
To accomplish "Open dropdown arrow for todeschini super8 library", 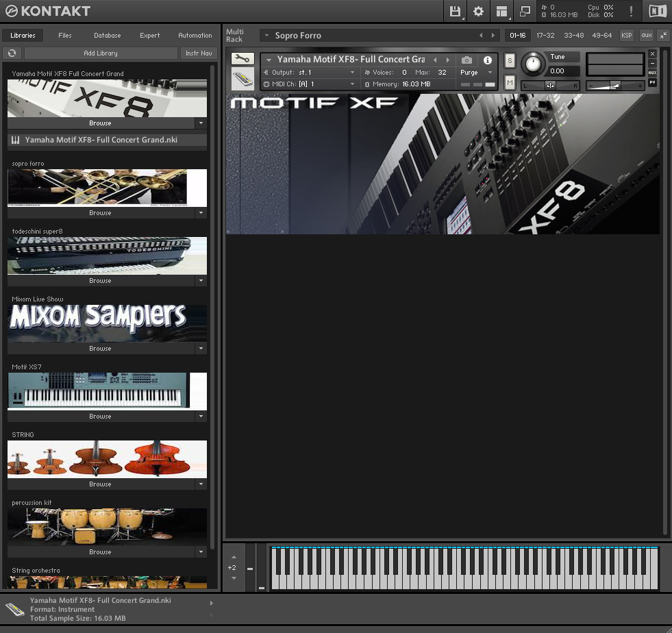I will (x=201, y=281).
